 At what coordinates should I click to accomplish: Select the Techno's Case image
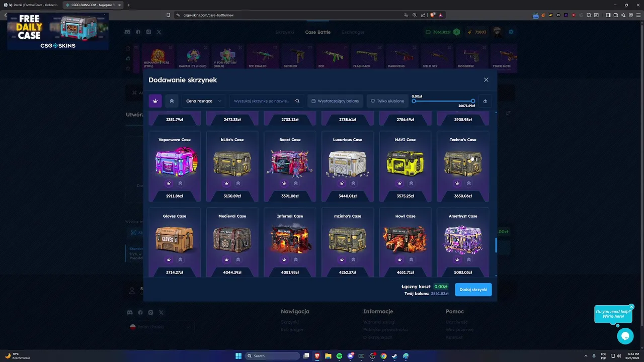(463, 163)
